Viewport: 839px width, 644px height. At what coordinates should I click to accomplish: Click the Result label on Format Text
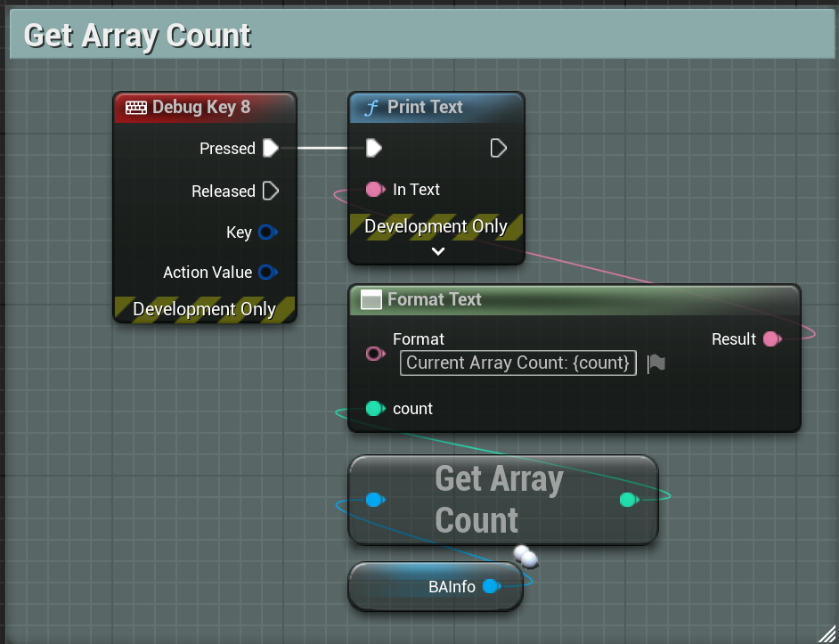point(734,338)
